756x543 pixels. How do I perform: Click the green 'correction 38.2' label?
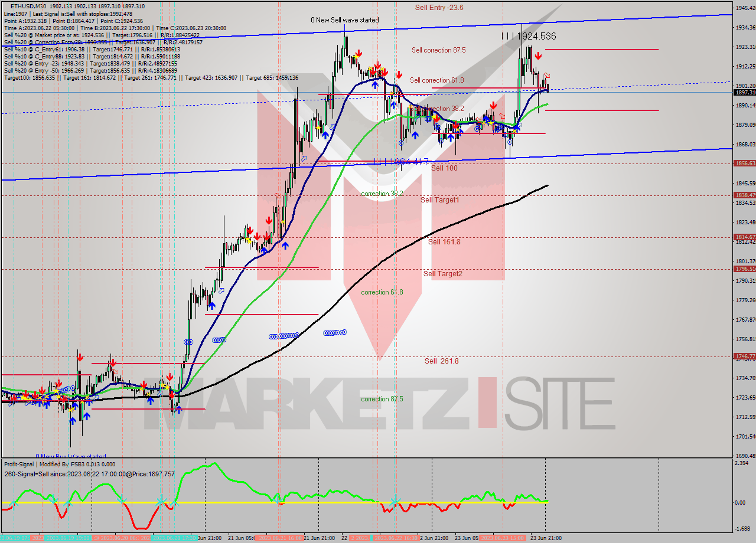(x=382, y=194)
